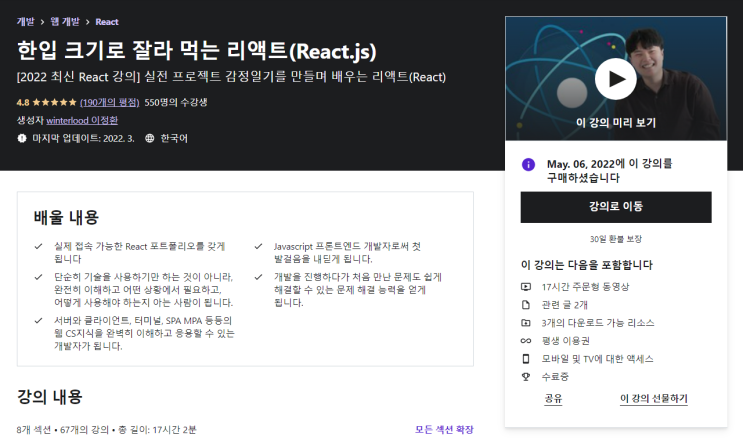Viewport: 743px width, 443px height.
Task: Click the course title 한입 크기로 잘라 먹는 리액트
Action: click(x=197, y=51)
